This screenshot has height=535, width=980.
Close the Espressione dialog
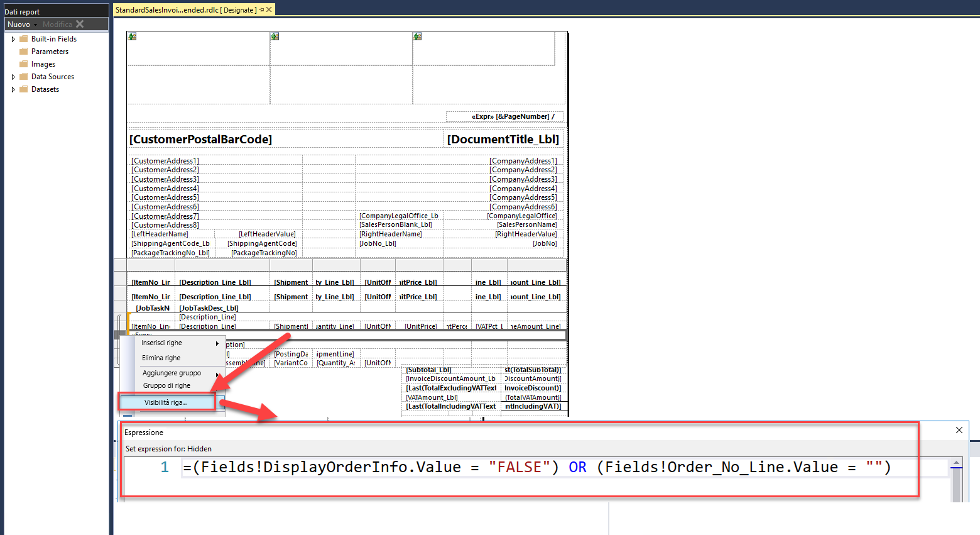tap(959, 430)
